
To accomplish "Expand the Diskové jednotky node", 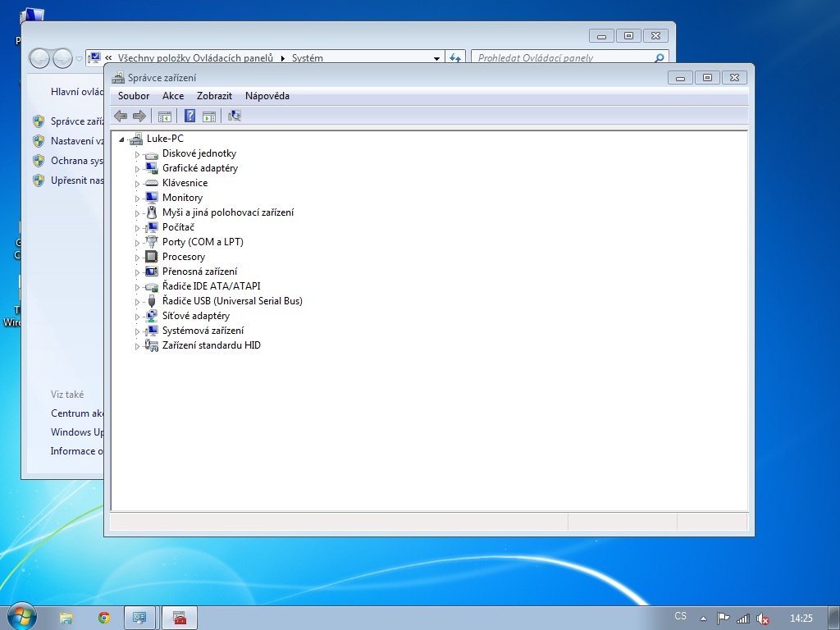I will 137,154.
